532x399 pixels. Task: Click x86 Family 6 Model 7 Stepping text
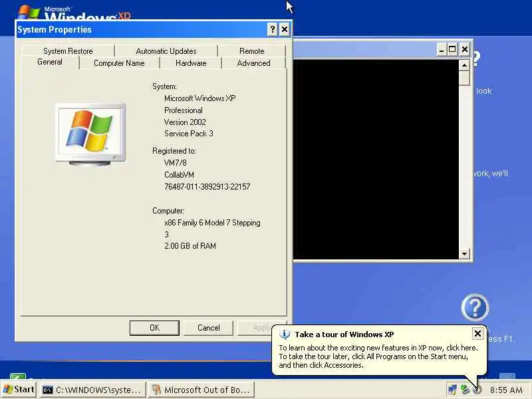[212, 223]
